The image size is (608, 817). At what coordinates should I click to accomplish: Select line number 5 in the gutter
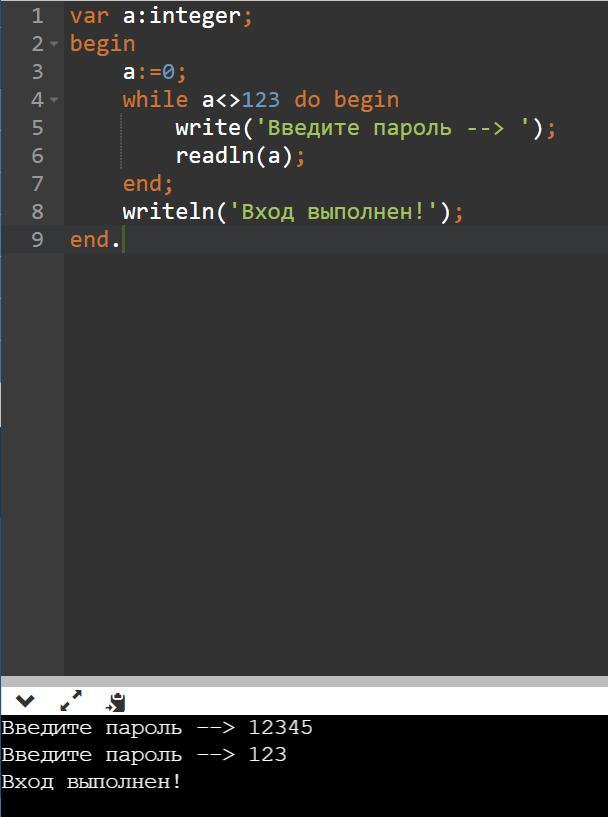coord(37,128)
